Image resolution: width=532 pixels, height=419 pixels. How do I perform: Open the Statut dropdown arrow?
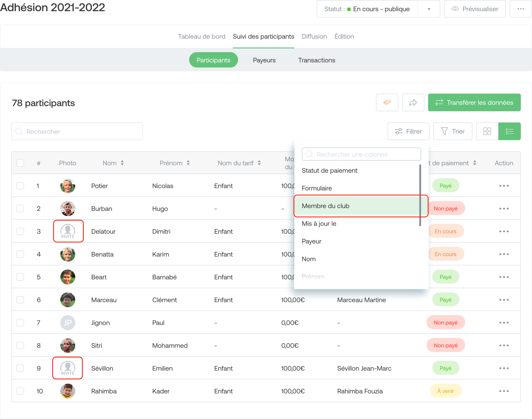pos(429,9)
